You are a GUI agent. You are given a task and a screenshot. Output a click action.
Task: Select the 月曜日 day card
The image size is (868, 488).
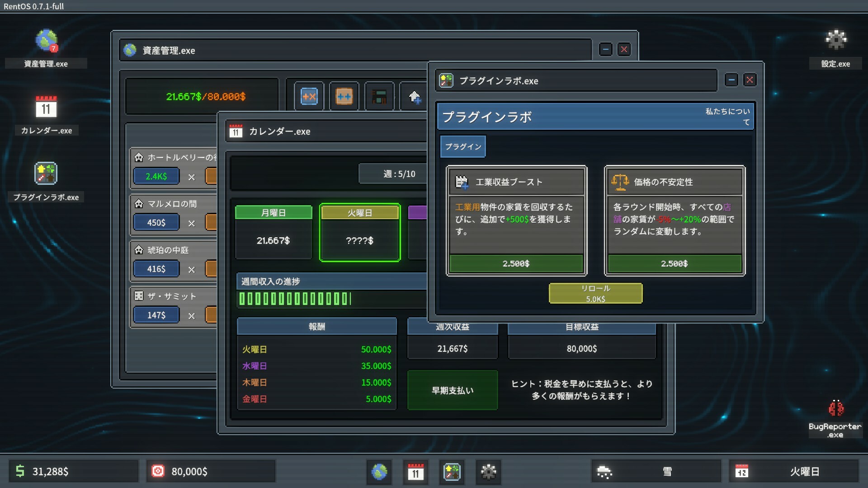click(274, 232)
